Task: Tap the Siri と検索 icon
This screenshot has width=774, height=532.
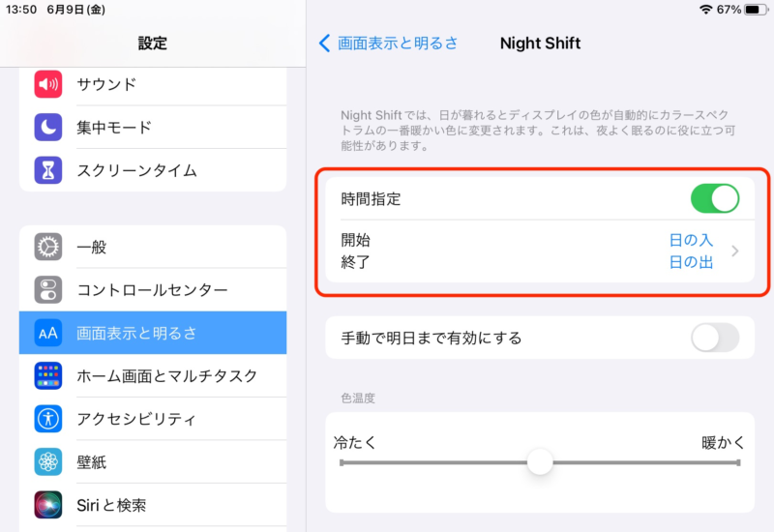Action: 48,504
